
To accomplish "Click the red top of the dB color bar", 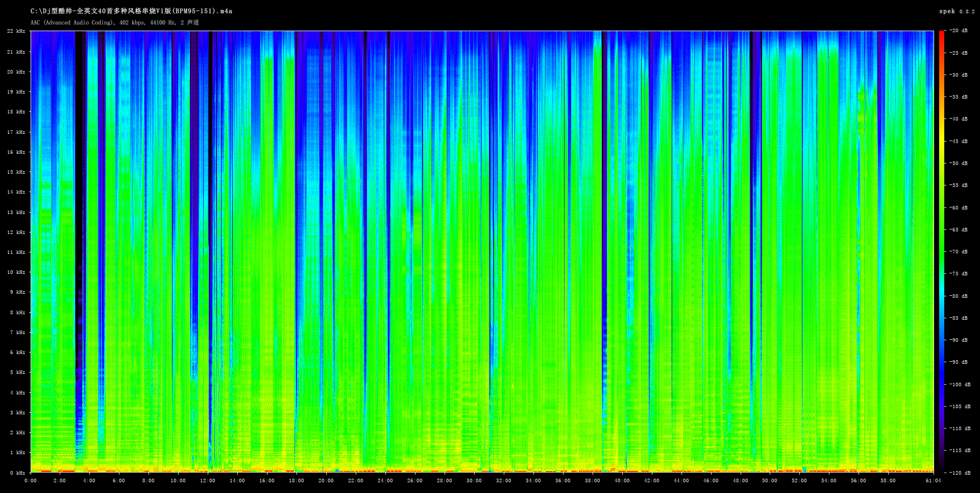I will click(942, 34).
